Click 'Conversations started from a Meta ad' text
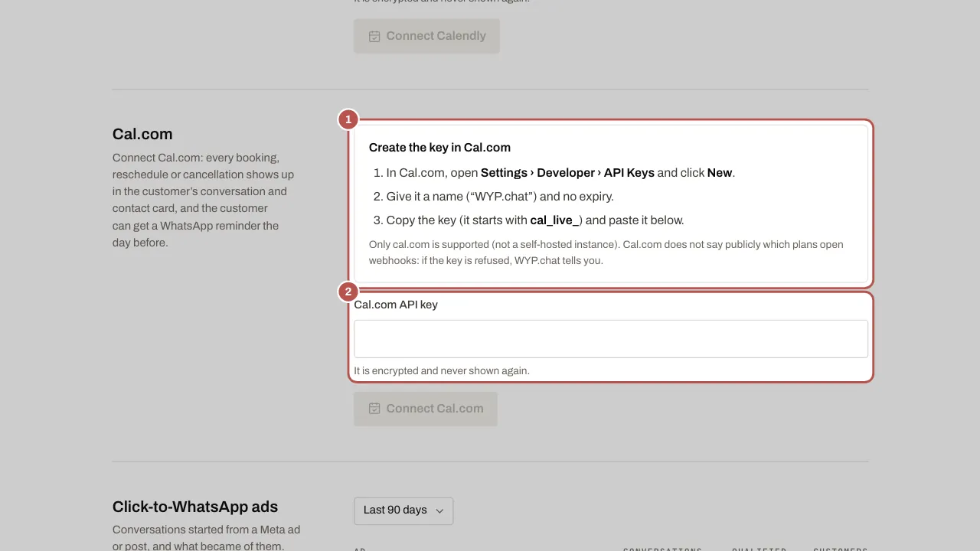The width and height of the screenshot is (980, 551). [x=206, y=537]
